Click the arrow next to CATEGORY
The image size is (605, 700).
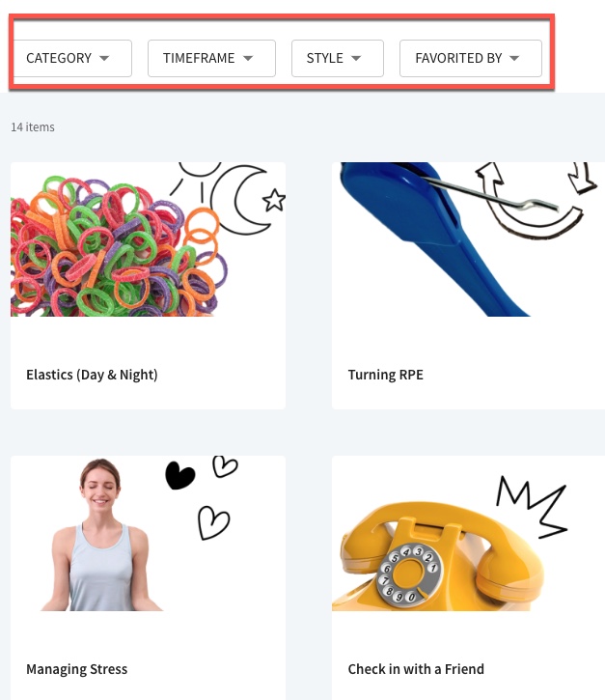104,58
